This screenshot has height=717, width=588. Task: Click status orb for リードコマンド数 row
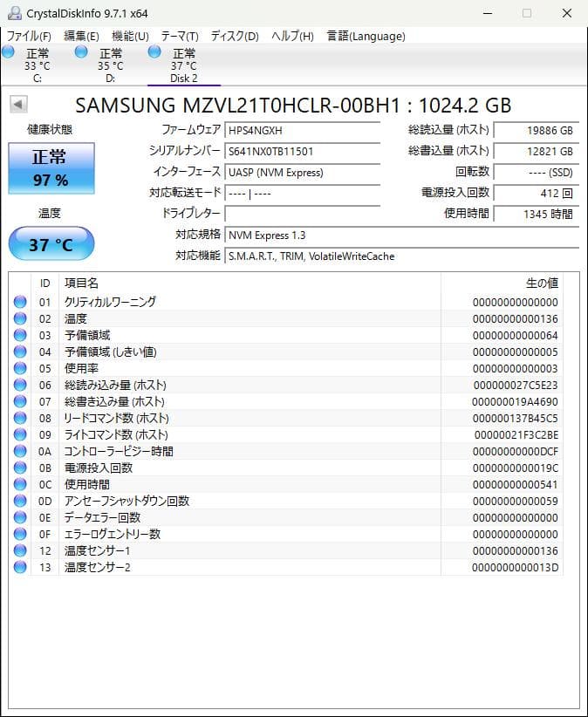20,418
